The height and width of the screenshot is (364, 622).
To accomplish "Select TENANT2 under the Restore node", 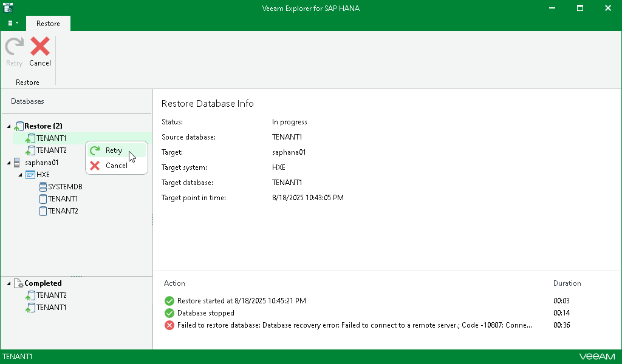I will 51,150.
